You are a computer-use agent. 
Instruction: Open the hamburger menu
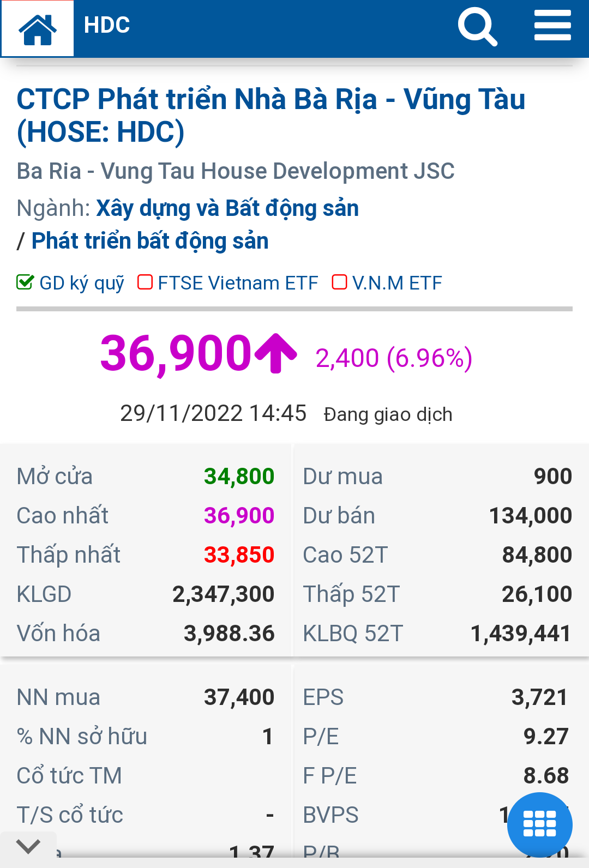tap(552, 26)
